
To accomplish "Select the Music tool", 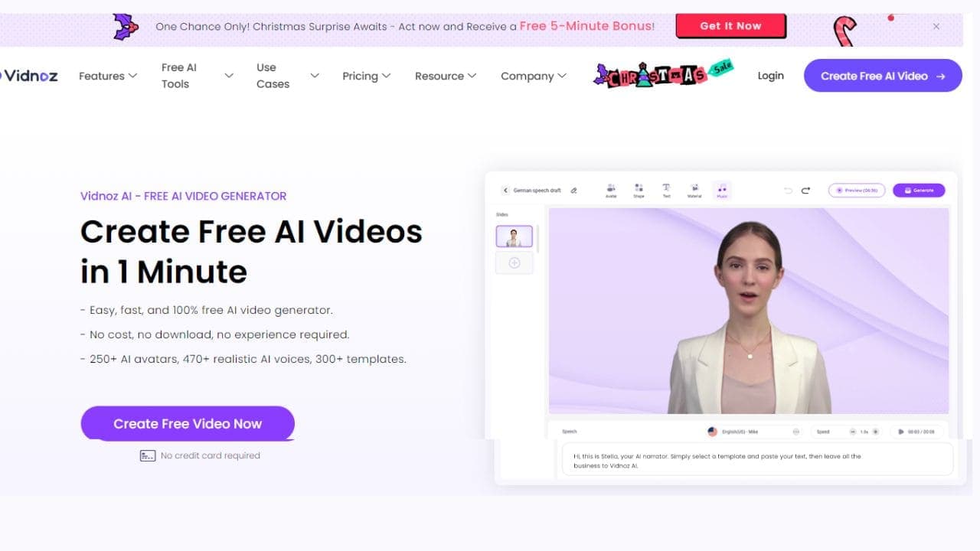I will [721, 189].
